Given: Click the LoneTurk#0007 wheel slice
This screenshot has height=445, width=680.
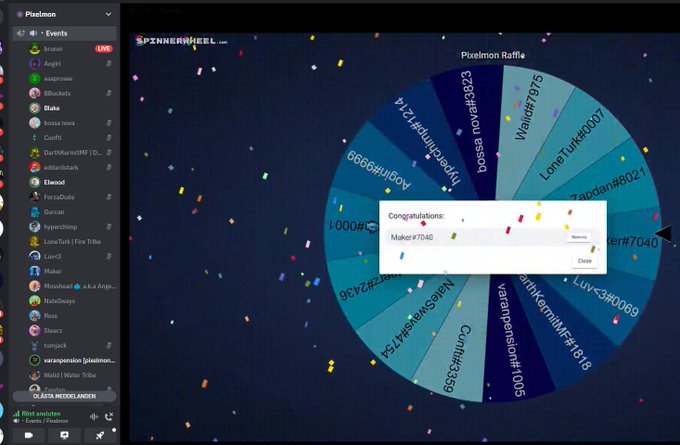Looking at the screenshot, I should (572, 144).
